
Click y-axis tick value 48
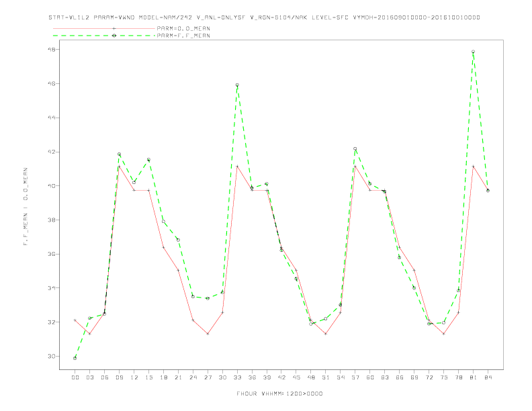click(52, 50)
